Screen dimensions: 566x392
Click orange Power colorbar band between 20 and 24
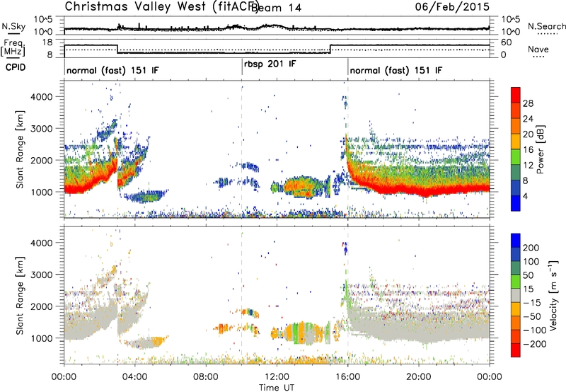(x=516, y=126)
